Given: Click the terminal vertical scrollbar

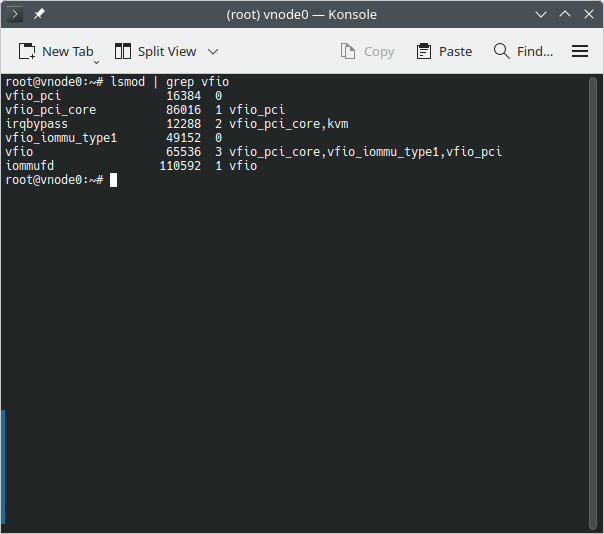Looking at the screenshot, I should point(593,303).
